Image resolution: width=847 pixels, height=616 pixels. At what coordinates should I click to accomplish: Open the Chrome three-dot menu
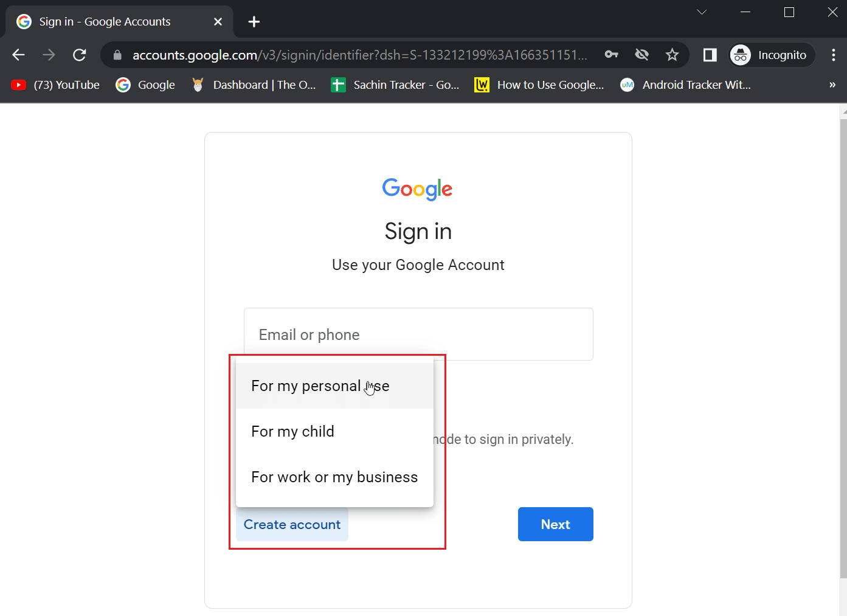(x=833, y=55)
